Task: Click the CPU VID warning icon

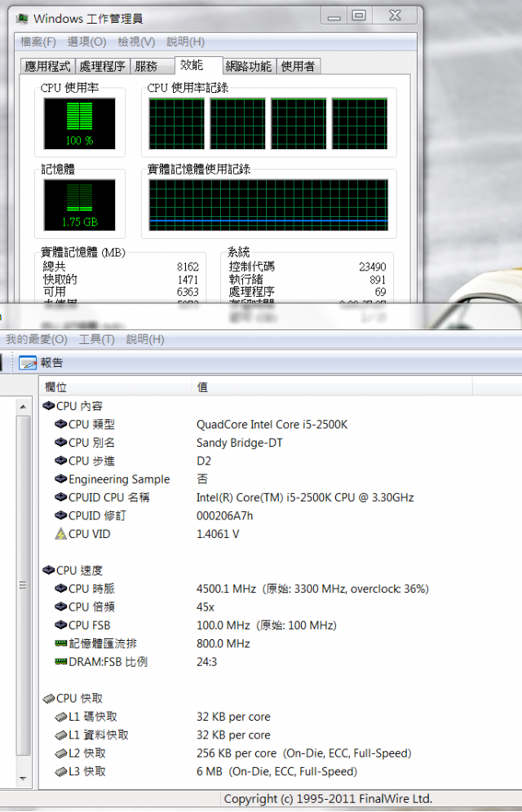Action: [x=60, y=534]
